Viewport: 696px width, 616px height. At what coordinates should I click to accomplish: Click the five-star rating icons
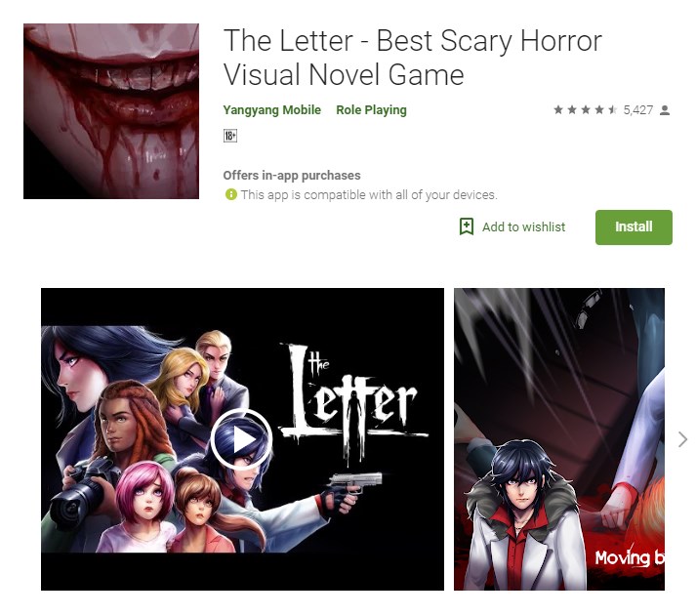point(585,109)
